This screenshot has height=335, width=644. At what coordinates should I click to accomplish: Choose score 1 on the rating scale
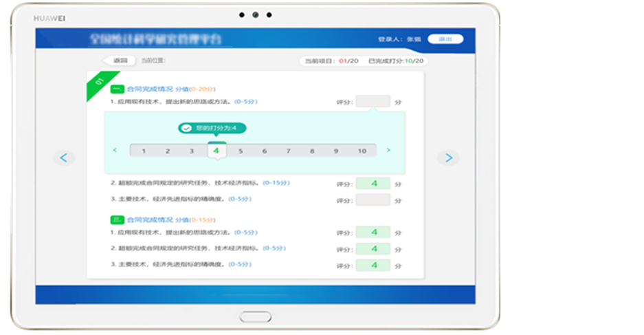coord(144,151)
